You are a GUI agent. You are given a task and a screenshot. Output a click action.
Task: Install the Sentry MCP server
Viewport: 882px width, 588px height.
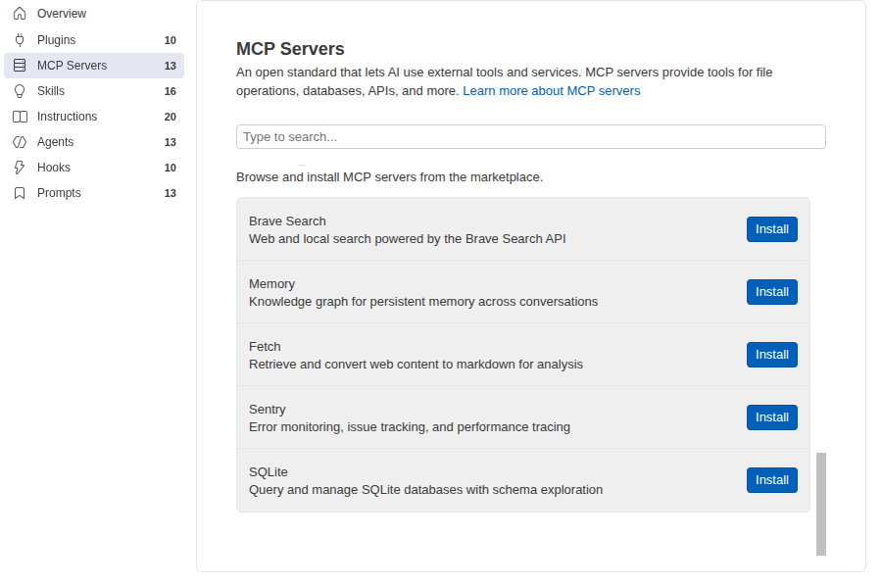(x=772, y=417)
